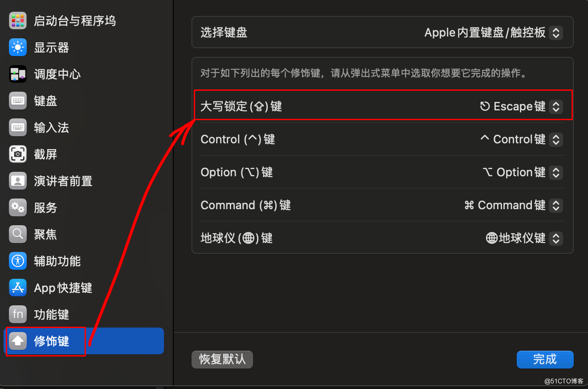
Task: Confirm with the 完成 button
Action: click(545, 360)
